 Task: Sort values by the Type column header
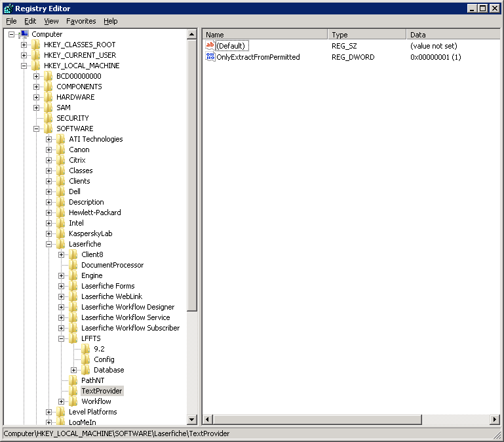tap(367, 34)
